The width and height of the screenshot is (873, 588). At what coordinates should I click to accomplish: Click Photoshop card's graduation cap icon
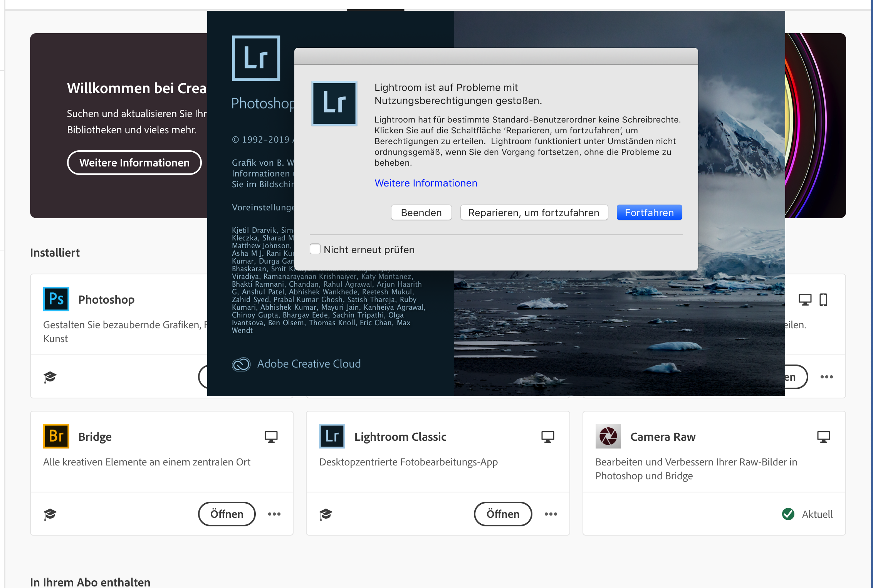click(x=50, y=377)
